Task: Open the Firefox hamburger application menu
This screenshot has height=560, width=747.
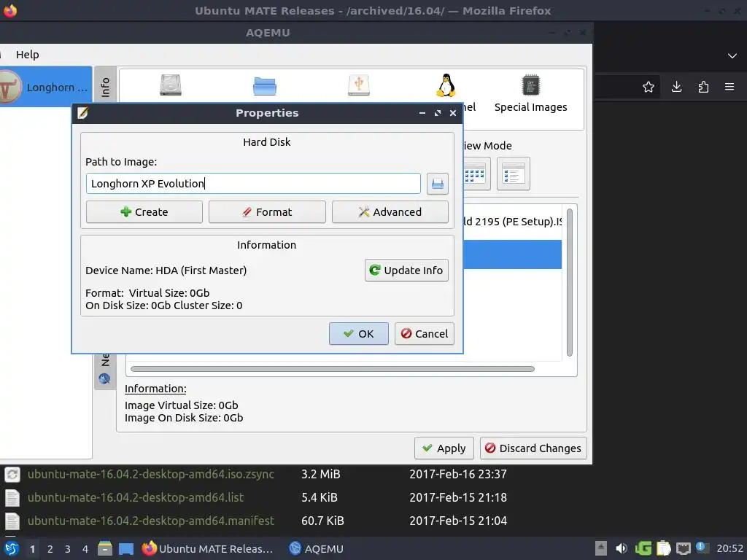Action: point(729,87)
